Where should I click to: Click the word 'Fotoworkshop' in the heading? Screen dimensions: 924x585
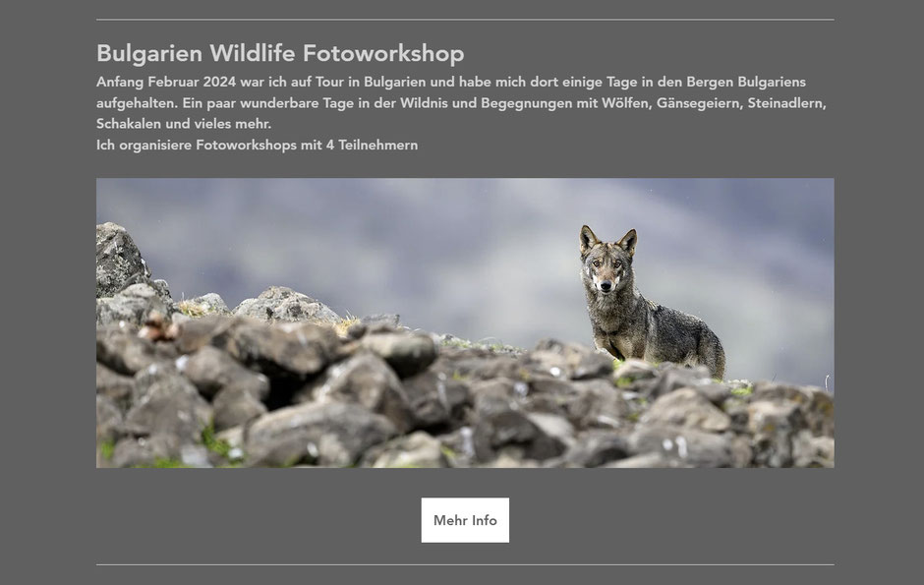coord(383,54)
